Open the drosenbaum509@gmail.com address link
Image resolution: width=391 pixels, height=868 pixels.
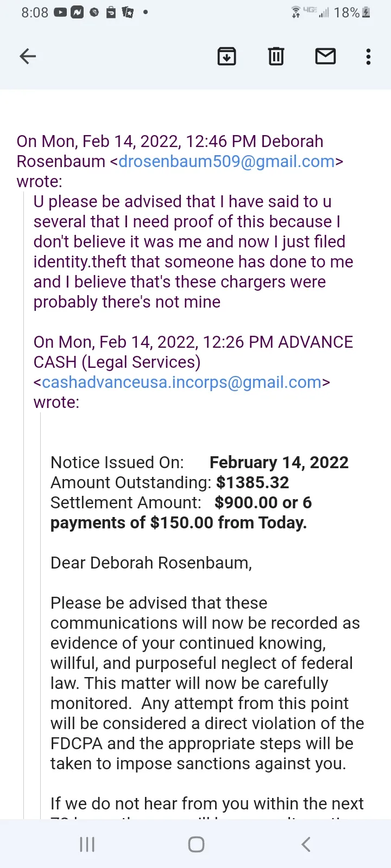point(226,162)
